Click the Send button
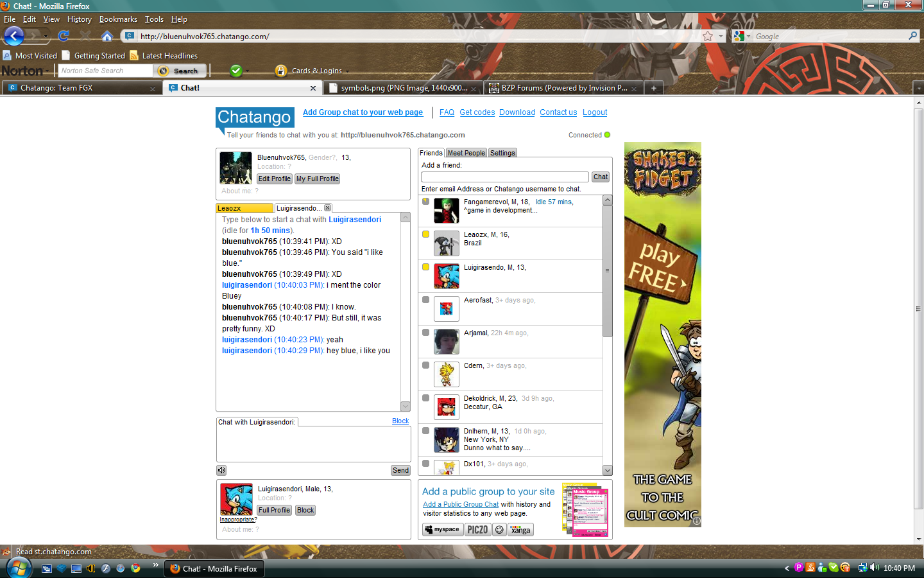 click(401, 470)
